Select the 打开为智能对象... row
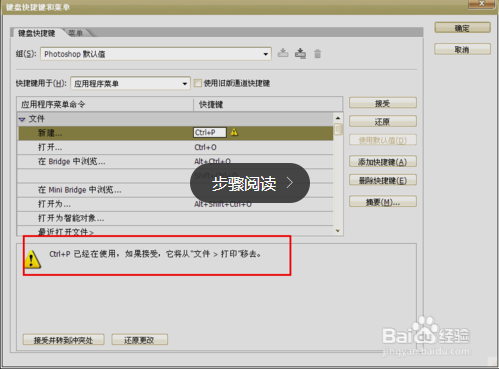Image resolution: width=499 pixels, height=369 pixels. 175,218
